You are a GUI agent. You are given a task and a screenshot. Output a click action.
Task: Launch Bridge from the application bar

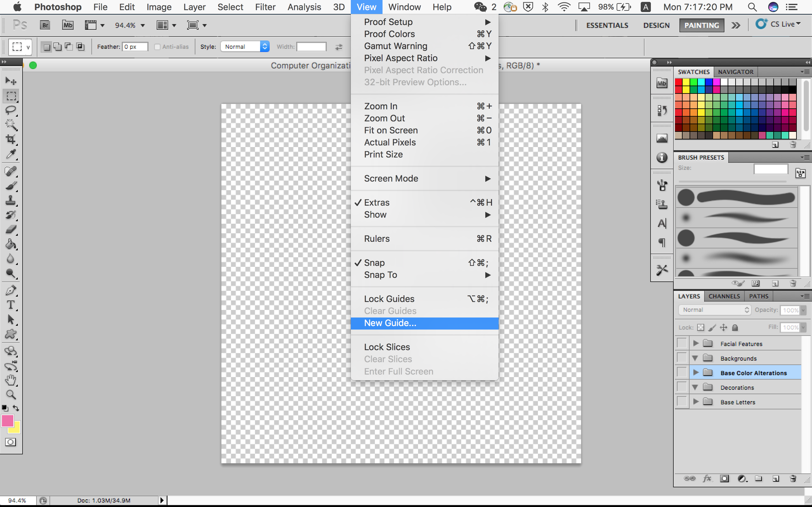point(45,25)
